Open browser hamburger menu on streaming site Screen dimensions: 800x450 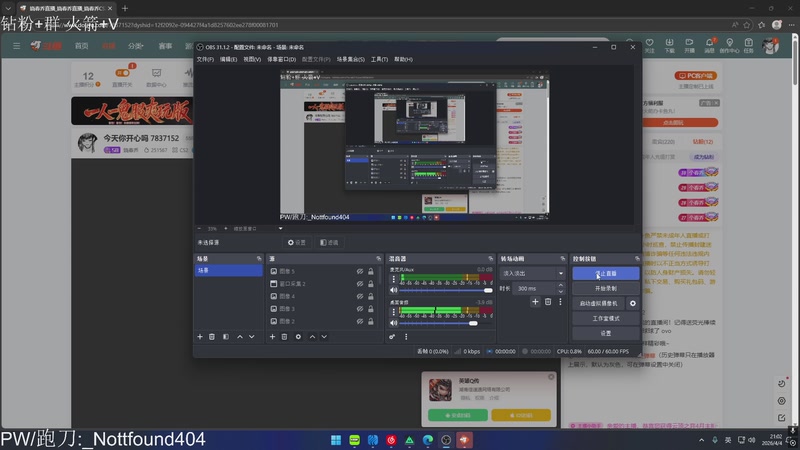pos(16,46)
